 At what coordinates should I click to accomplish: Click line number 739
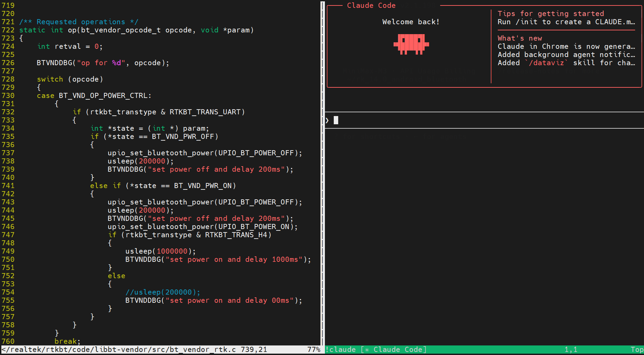(x=8, y=169)
